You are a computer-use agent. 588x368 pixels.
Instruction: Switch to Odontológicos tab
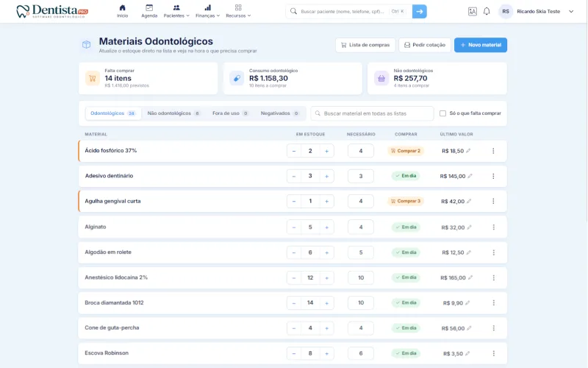point(113,113)
